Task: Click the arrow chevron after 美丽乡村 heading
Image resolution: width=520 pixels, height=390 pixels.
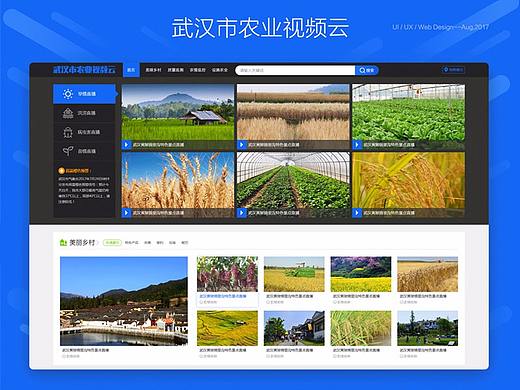Action: 98,243
